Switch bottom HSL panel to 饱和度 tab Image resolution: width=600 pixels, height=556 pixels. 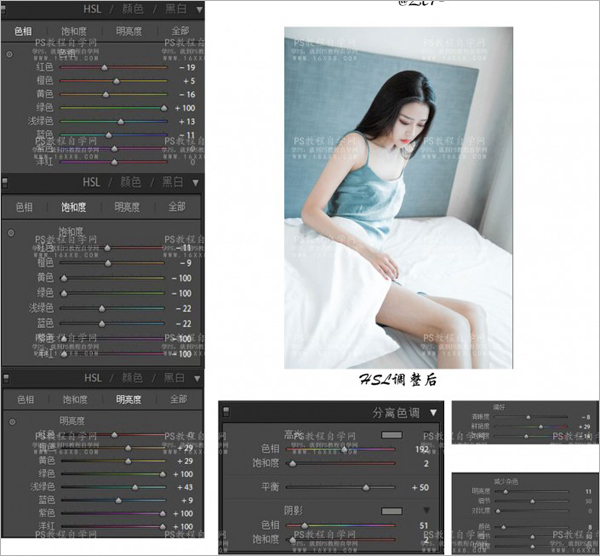tap(75, 399)
